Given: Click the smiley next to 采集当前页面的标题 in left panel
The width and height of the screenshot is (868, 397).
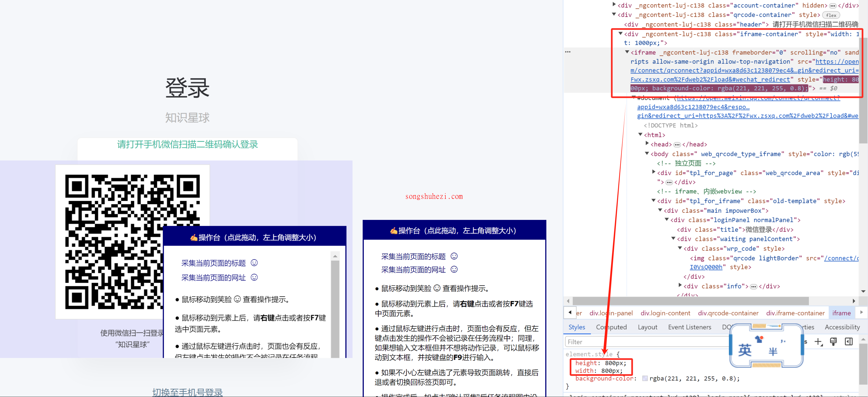Looking at the screenshot, I should coord(254,263).
